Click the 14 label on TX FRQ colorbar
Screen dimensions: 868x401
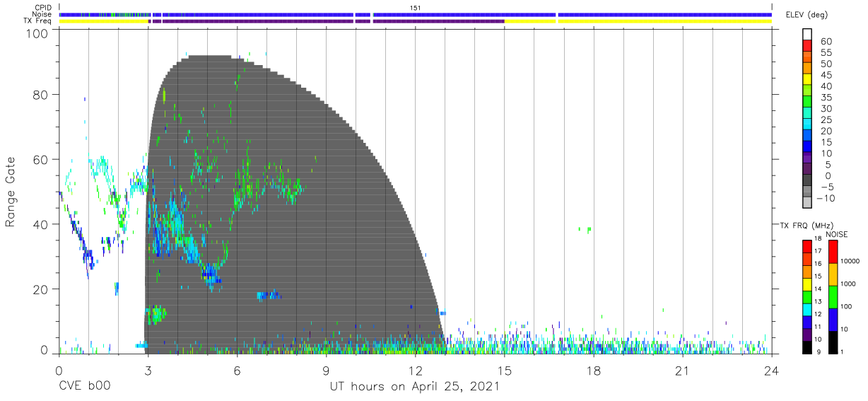point(819,289)
